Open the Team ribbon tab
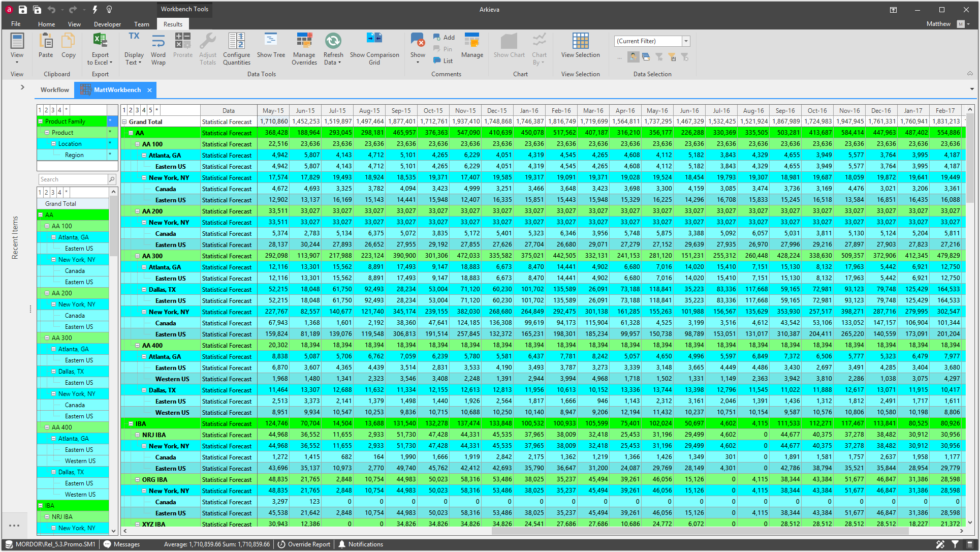 [142, 24]
